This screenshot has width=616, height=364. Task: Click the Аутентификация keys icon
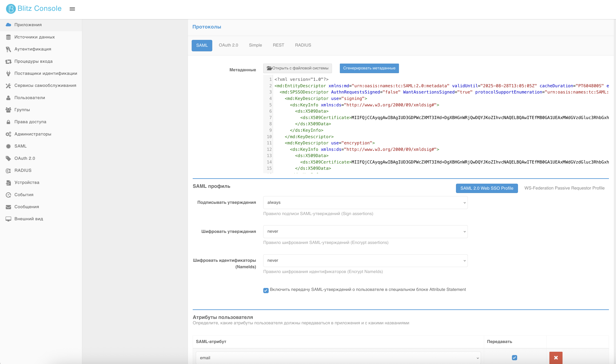(8, 49)
